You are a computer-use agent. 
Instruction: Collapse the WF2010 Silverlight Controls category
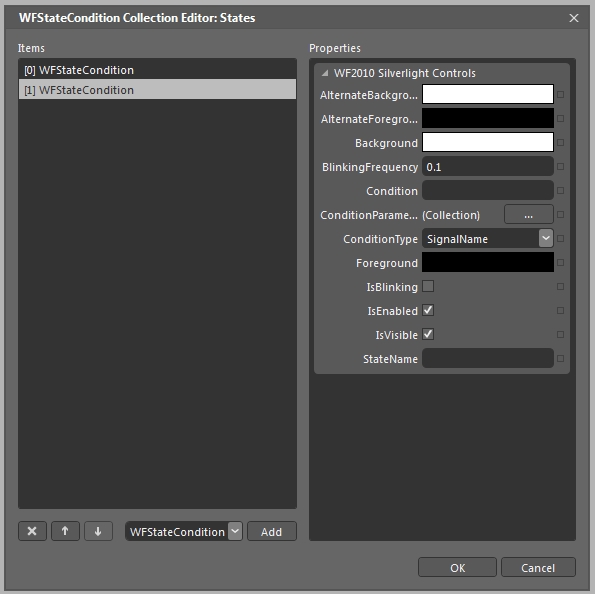pos(325,73)
